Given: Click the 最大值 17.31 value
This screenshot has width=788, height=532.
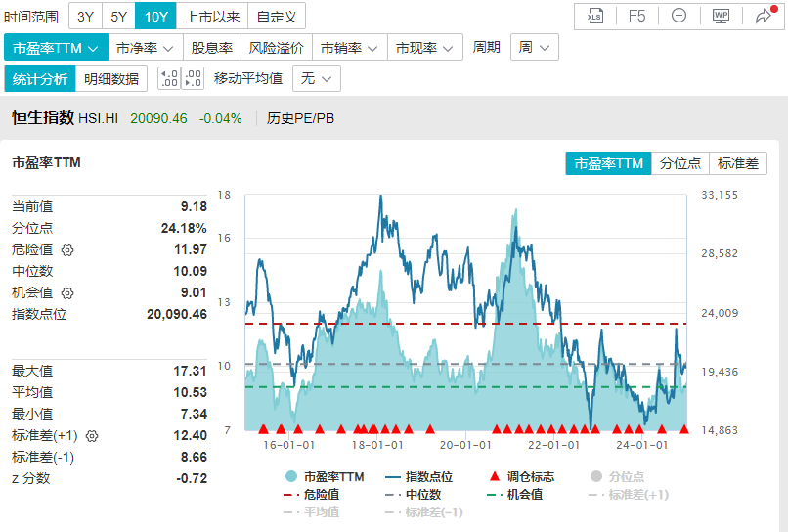Looking at the screenshot, I should point(190,371).
